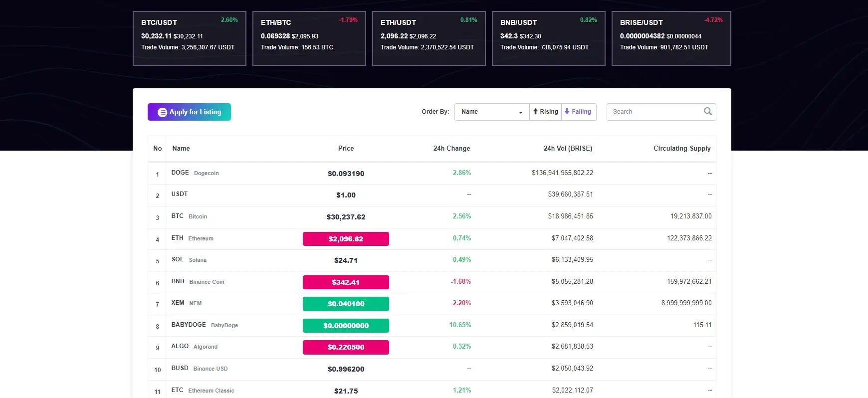868x398 pixels.
Task: Open the DOGE Dogecoin row
Action: click(195, 173)
